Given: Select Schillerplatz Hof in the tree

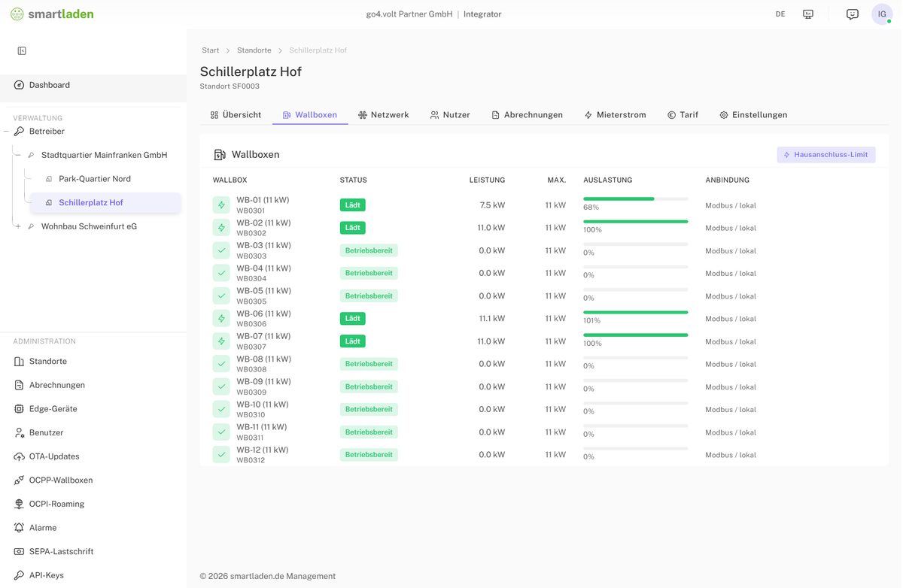Looking at the screenshot, I should (105, 202).
